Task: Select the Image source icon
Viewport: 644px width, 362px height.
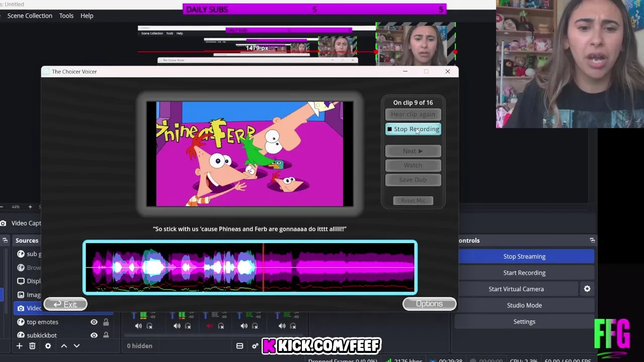Action: (21, 295)
